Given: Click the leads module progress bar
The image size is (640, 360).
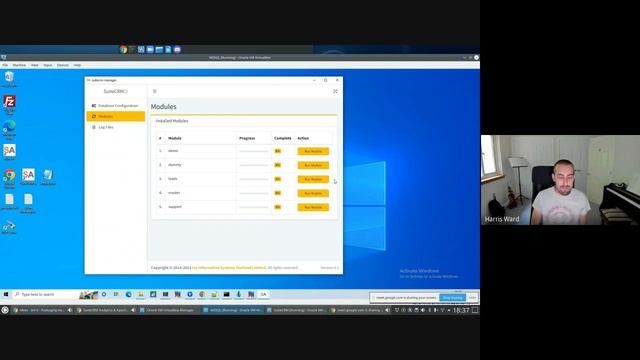Looking at the screenshot, I should point(253,179).
